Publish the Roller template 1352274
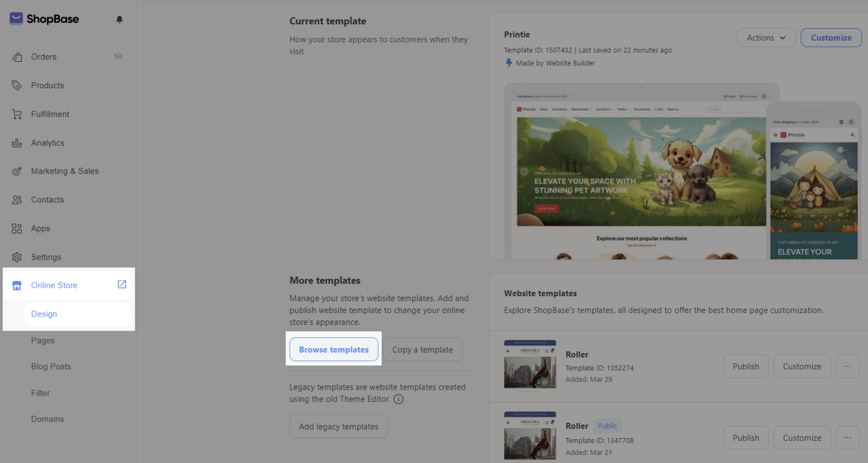 (x=746, y=366)
